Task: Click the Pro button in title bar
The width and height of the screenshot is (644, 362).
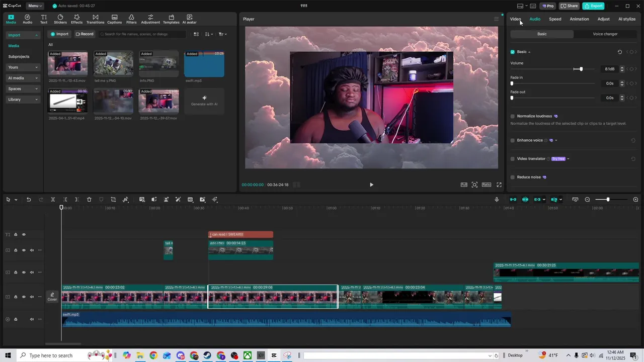Action: [547, 6]
